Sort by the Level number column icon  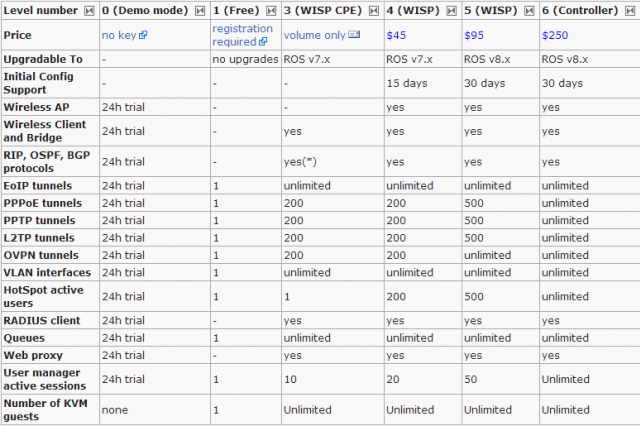89,11
